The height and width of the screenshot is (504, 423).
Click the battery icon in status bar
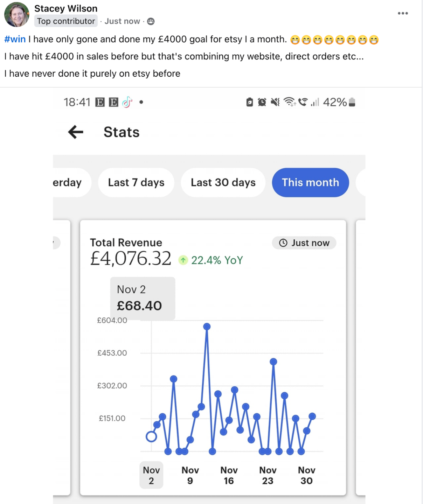click(x=352, y=102)
